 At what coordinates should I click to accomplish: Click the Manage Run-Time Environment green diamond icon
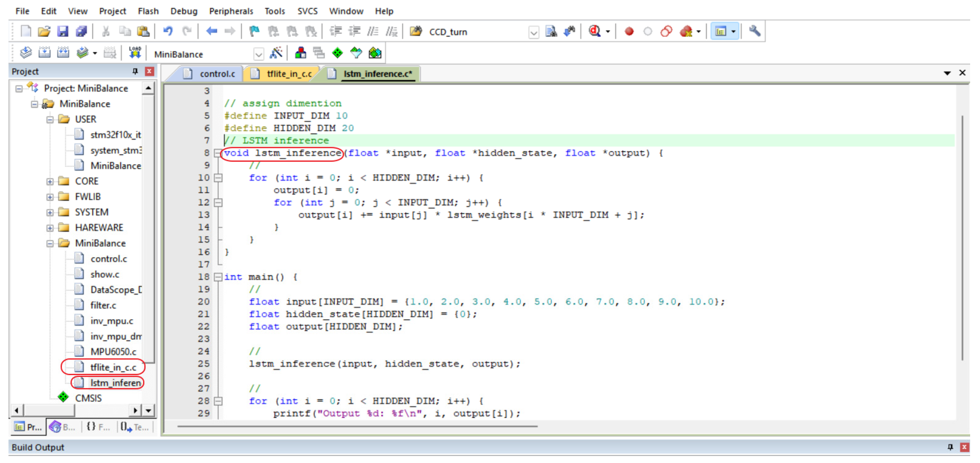tap(337, 53)
